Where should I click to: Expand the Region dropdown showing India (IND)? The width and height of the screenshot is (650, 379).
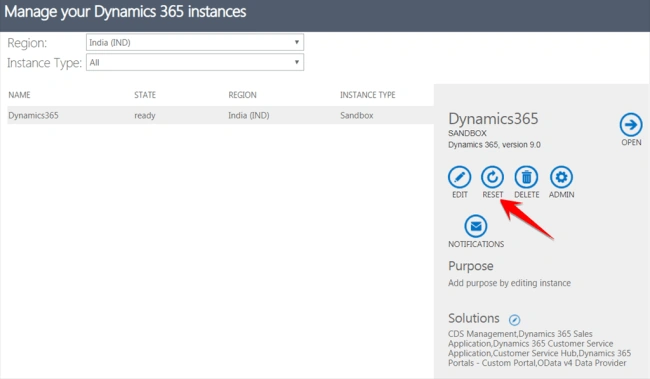click(x=195, y=42)
